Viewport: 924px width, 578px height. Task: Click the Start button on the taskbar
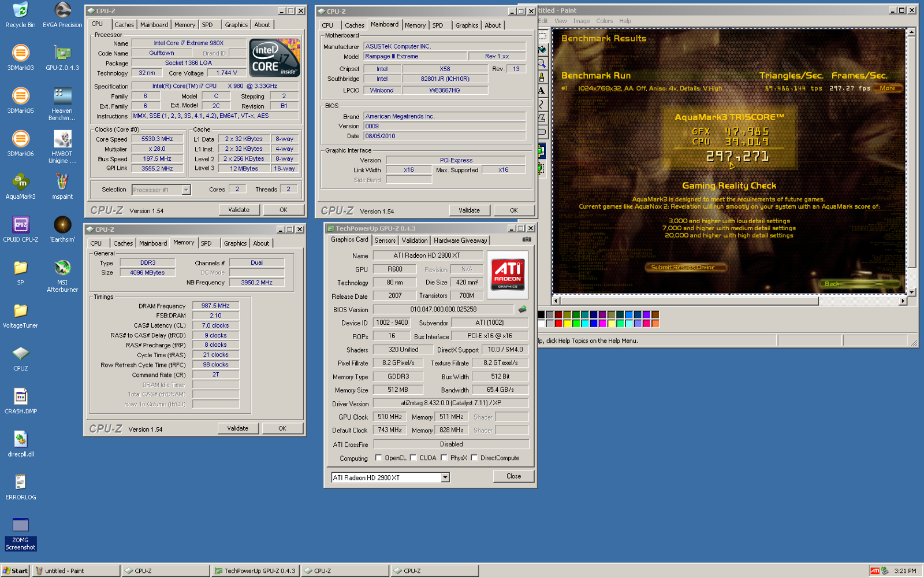click(15, 570)
